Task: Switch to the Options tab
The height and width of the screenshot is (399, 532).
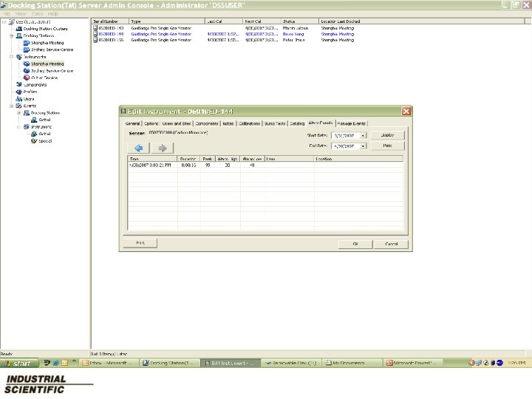Action: 151,123
